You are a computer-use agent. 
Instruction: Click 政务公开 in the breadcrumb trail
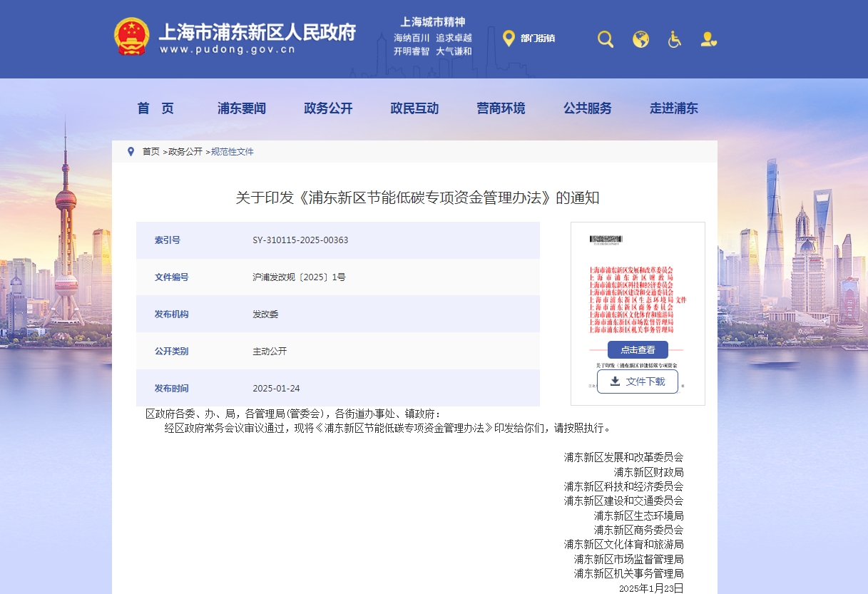point(185,152)
